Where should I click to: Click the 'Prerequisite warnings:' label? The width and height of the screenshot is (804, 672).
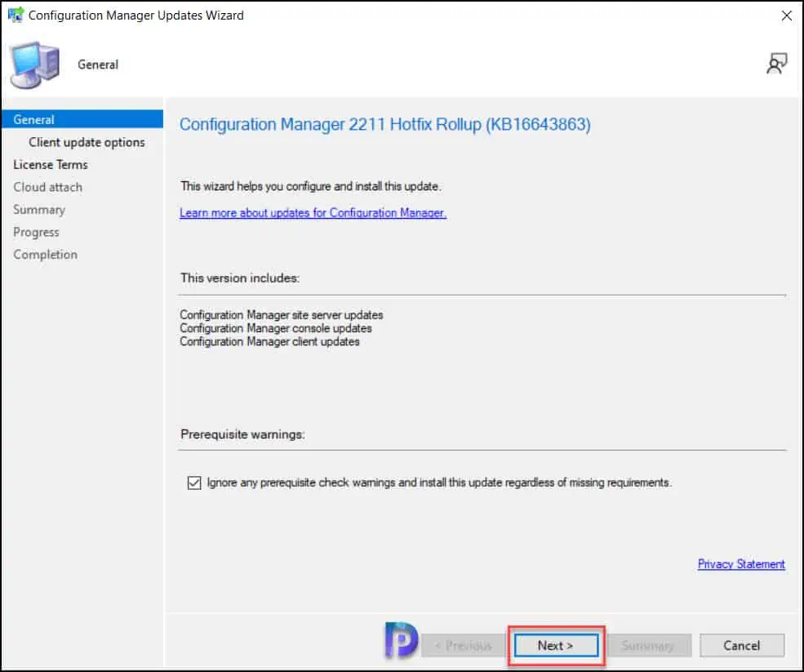[242, 434]
